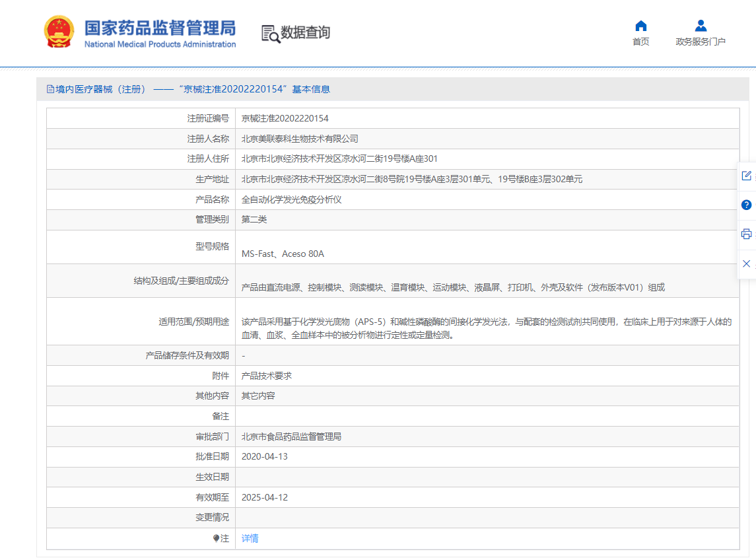Click the 适用范围/预期用途 description paragraph
This screenshot has width=756, height=560.
pos(487,328)
